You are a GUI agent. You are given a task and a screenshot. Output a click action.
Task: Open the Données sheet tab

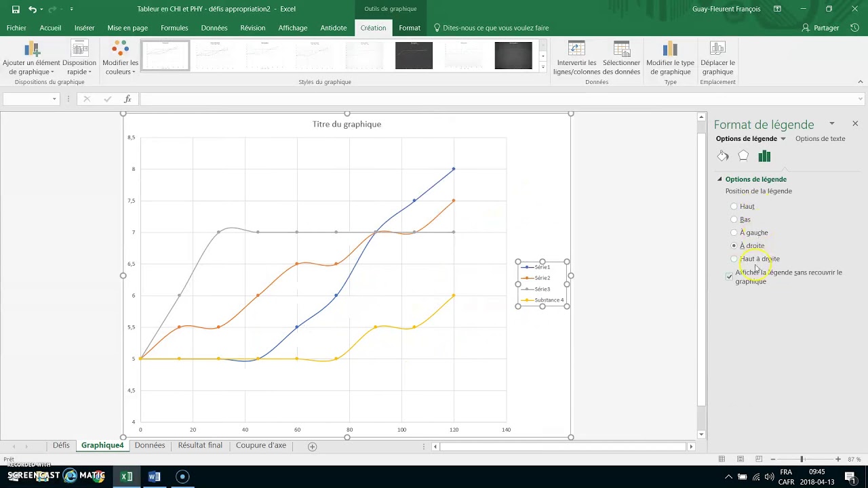[150, 445]
